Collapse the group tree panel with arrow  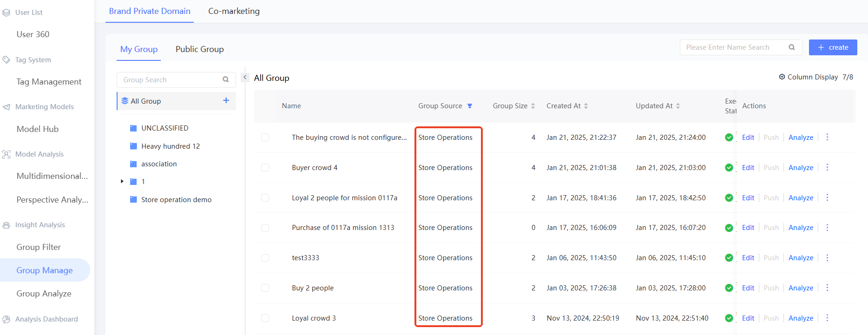(245, 78)
